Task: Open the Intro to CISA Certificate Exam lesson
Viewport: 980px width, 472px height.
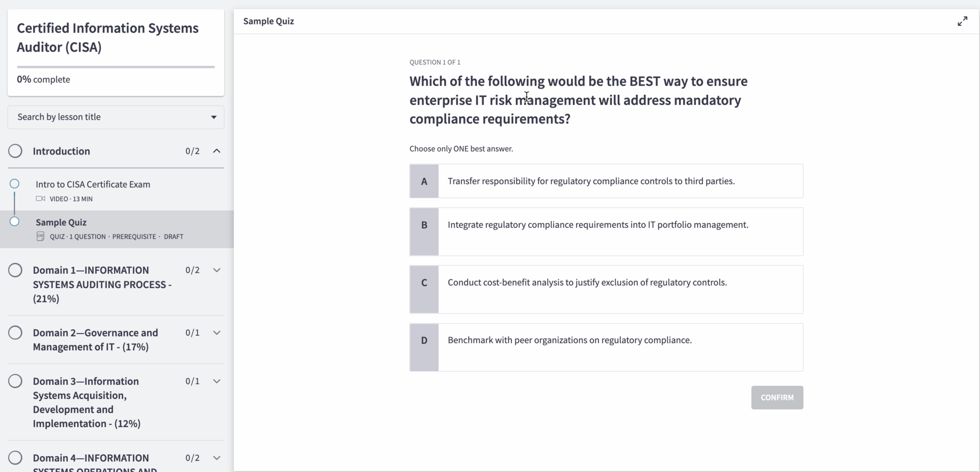Action: pyautogui.click(x=93, y=184)
